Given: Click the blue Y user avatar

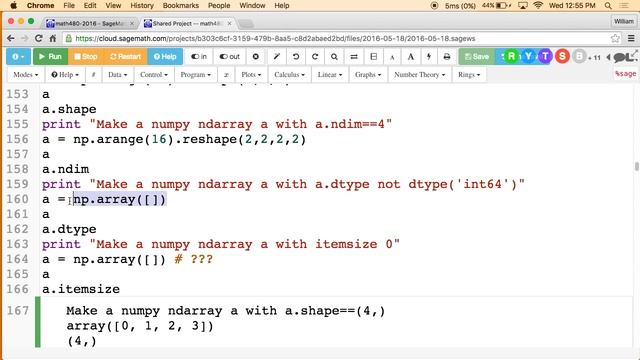Looking at the screenshot, I should [x=528, y=56].
